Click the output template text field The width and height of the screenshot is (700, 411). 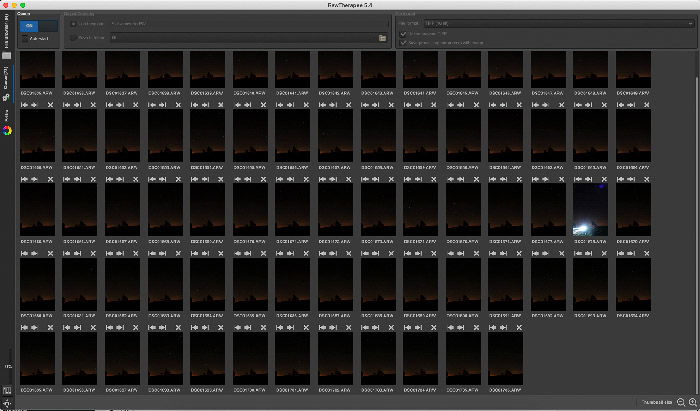249,24
